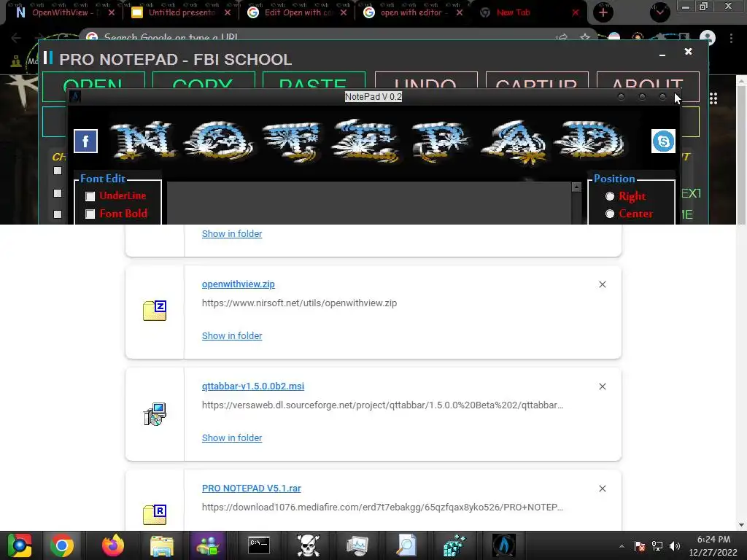This screenshot has height=560, width=747.
Task: Remove qttabbar-v1.5.0.0b2.msi from list
Action: (602, 386)
